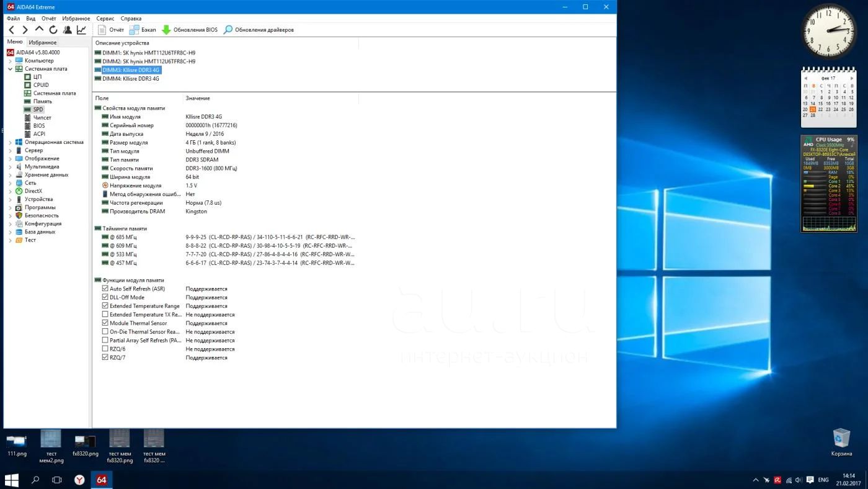The image size is (868, 489).
Task: Open the ACPI item in the tree
Action: [x=39, y=133]
